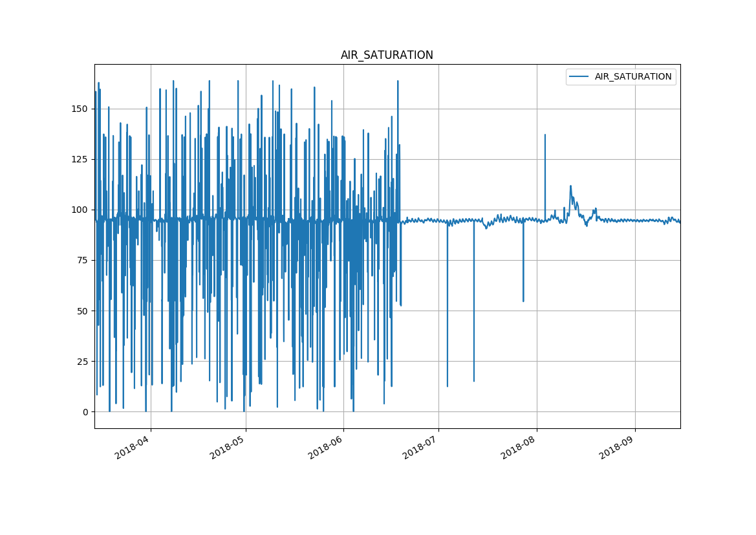Click the 150 y-axis tick label
This screenshot has width=756, height=535.
(81, 109)
